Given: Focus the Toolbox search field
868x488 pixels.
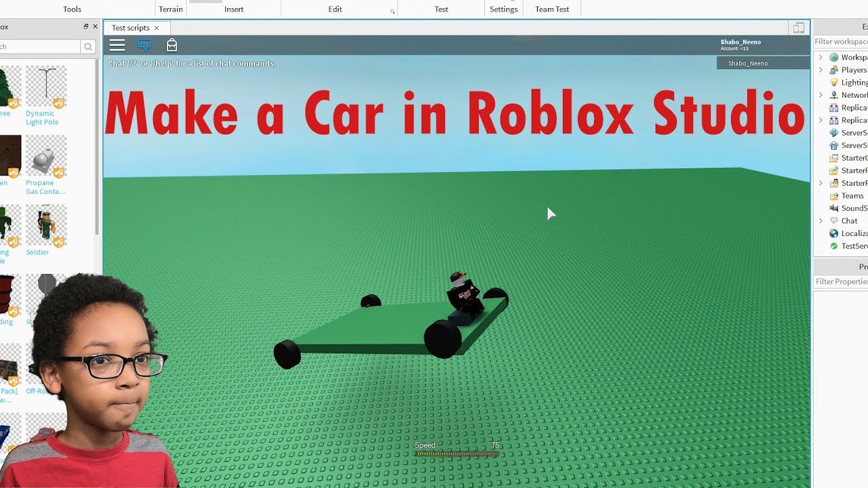Looking at the screenshot, I should [39, 47].
